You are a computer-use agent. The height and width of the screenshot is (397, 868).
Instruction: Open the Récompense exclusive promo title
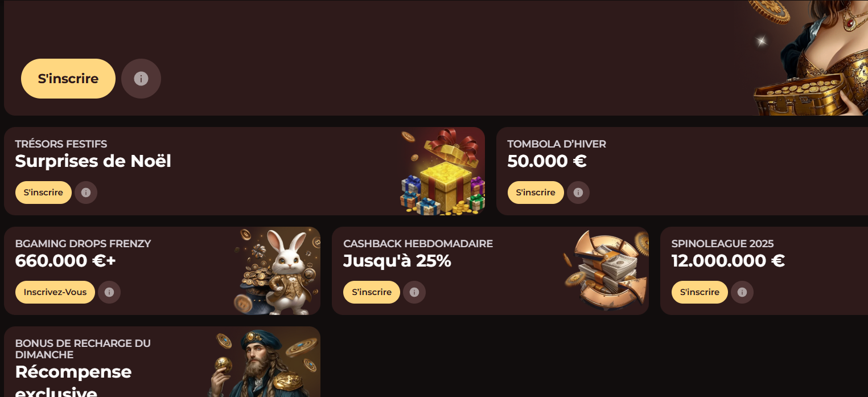73,382
